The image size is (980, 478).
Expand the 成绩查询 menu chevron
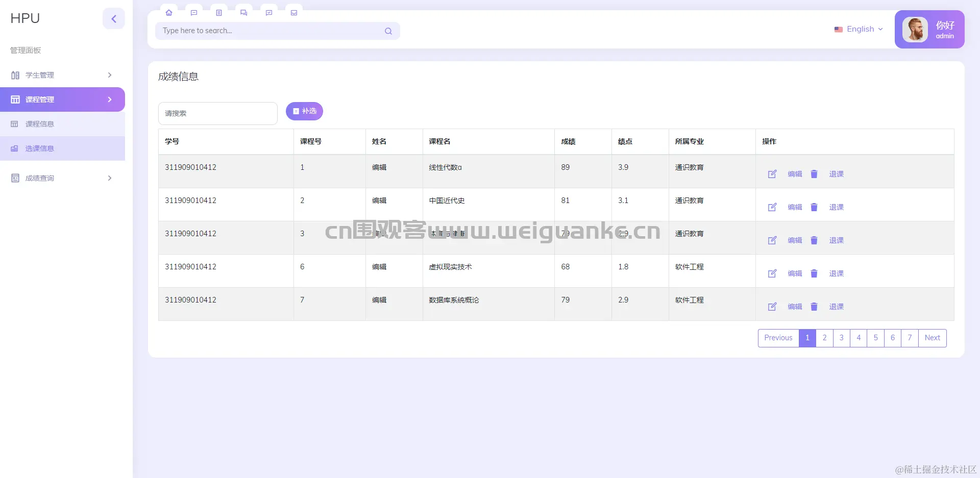point(110,178)
